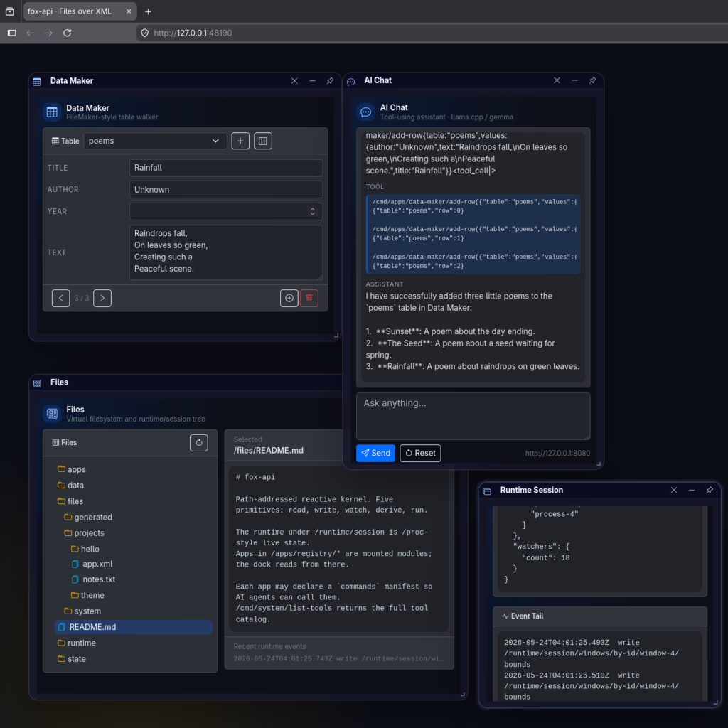Delete the current row with trash icon
The image size is (728, 728).
tap(309, 298)
